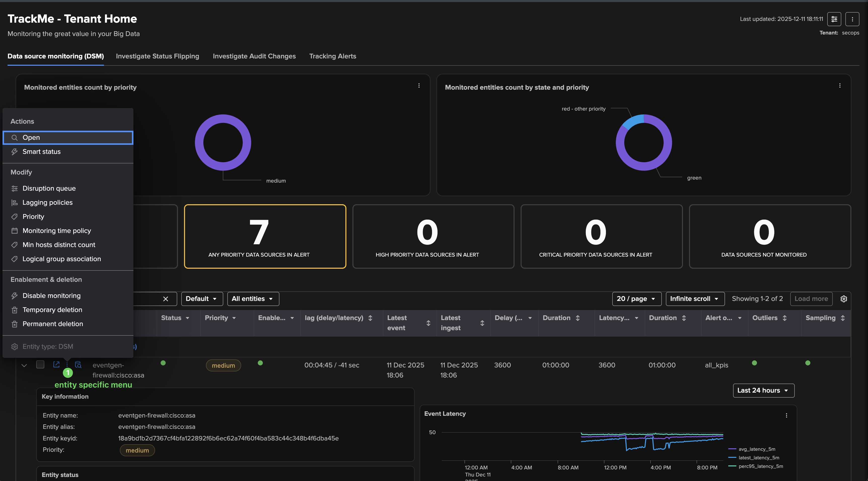The height and width of the screenshot is (481, 868).
Task: Expand the Last 24 hours time picker
Action: [x=763, y=390]
